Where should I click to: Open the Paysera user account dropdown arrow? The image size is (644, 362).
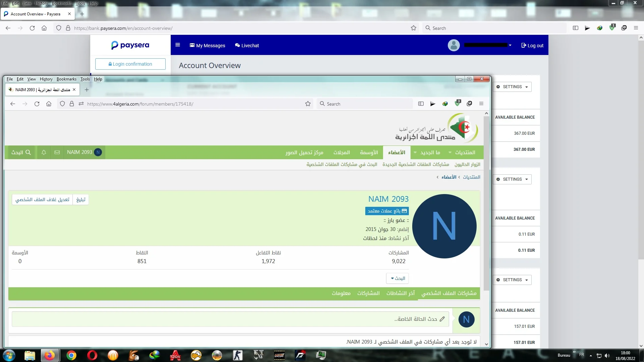coord(510,45)
